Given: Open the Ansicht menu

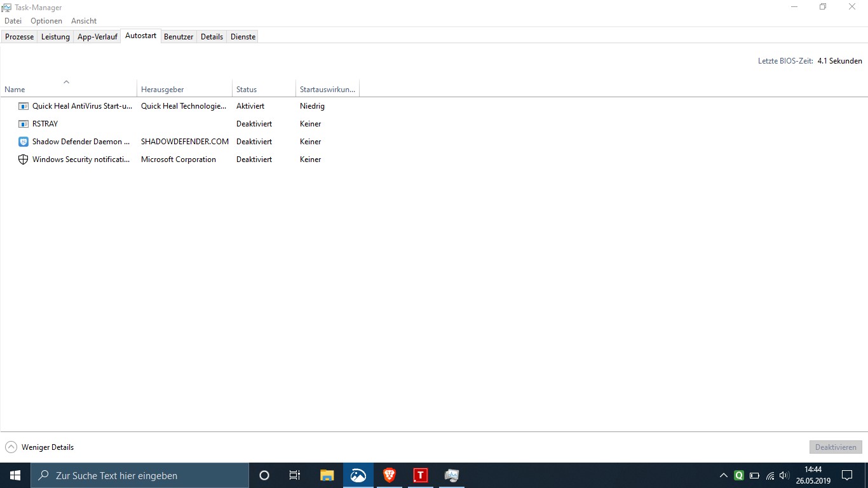Looking at the screenshot, I should pyautogui.click(x=84, y=21).
